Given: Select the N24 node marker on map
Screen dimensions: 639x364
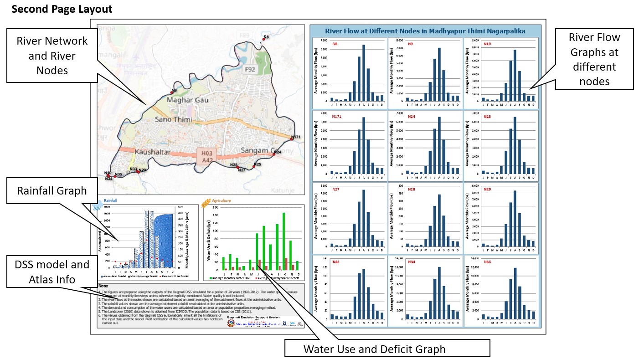Looking at the screenshot, I should tap(273, 154).
